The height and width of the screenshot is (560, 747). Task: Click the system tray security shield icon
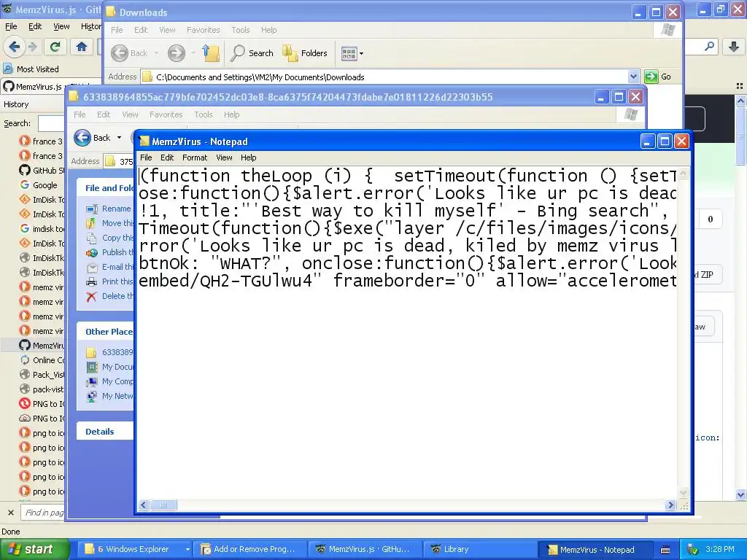(x=693, y=550)
